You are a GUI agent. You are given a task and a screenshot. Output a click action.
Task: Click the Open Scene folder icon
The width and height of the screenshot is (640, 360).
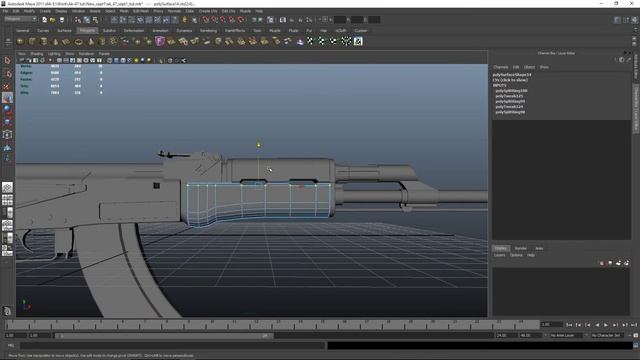point(53,20)
